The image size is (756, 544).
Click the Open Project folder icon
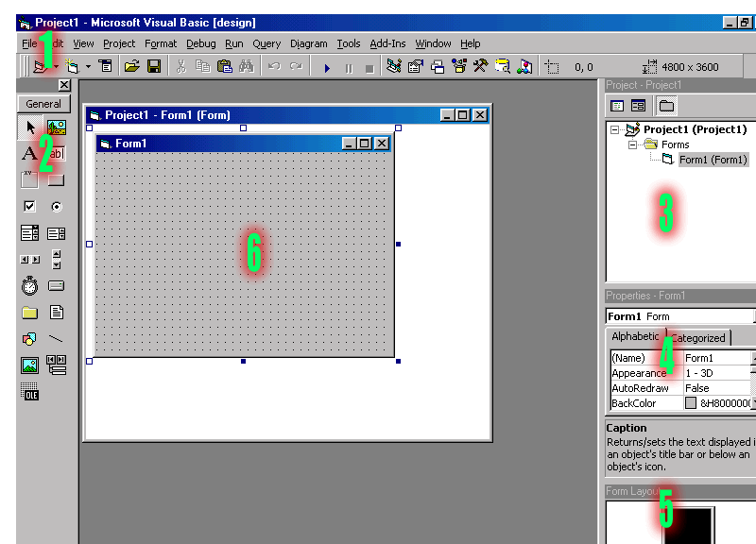point(132,66)
